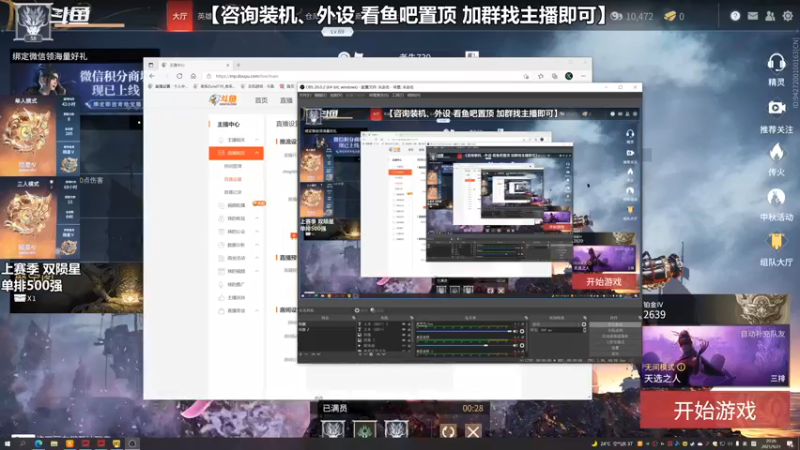Expand the last sidebar section chevron
The width and height of the screenshot is (800, 450).
click(x=257, y=310)
